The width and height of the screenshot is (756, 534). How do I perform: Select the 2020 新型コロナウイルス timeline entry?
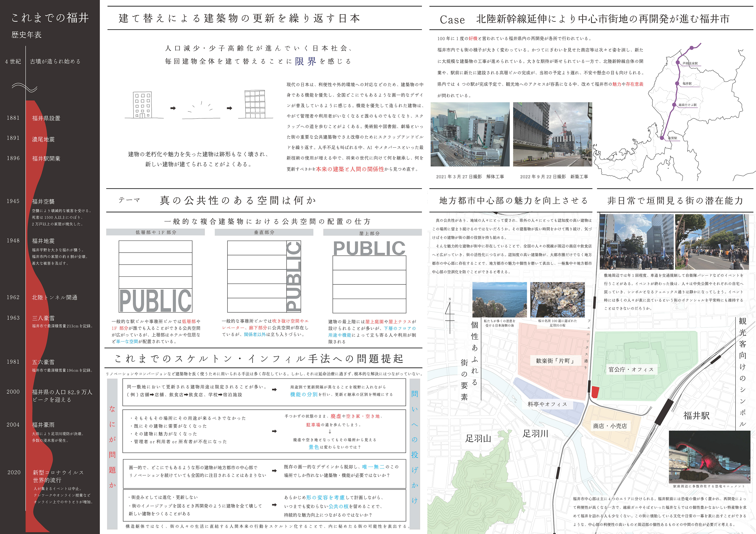click(58, 472)
